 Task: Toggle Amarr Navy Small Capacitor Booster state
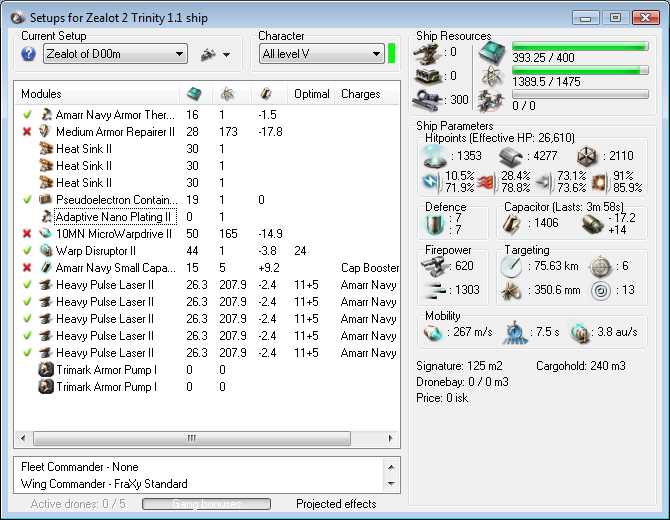coord(27,268)
